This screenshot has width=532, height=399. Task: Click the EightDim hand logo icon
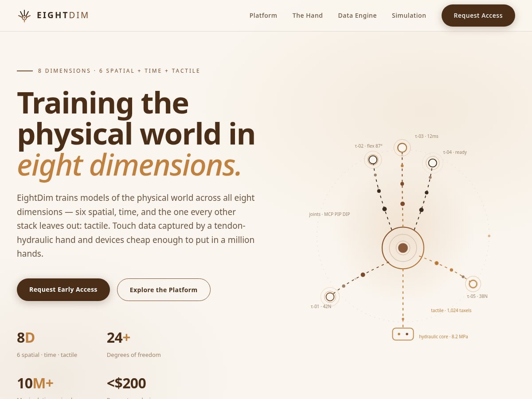coord(24,16)
